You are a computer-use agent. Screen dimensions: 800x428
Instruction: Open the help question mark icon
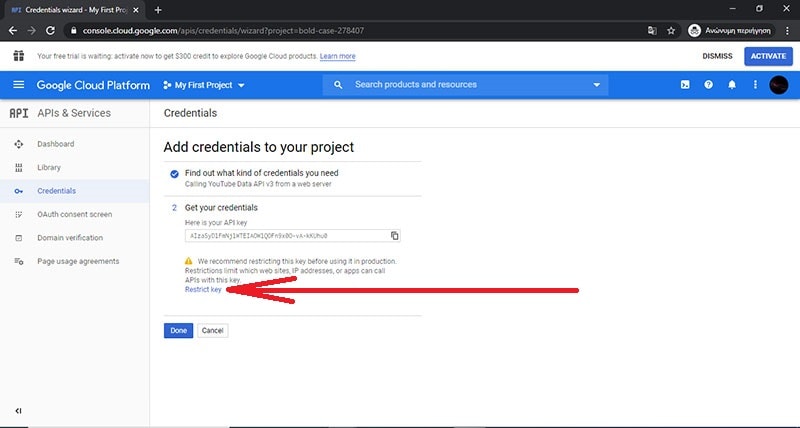point(709,85)
